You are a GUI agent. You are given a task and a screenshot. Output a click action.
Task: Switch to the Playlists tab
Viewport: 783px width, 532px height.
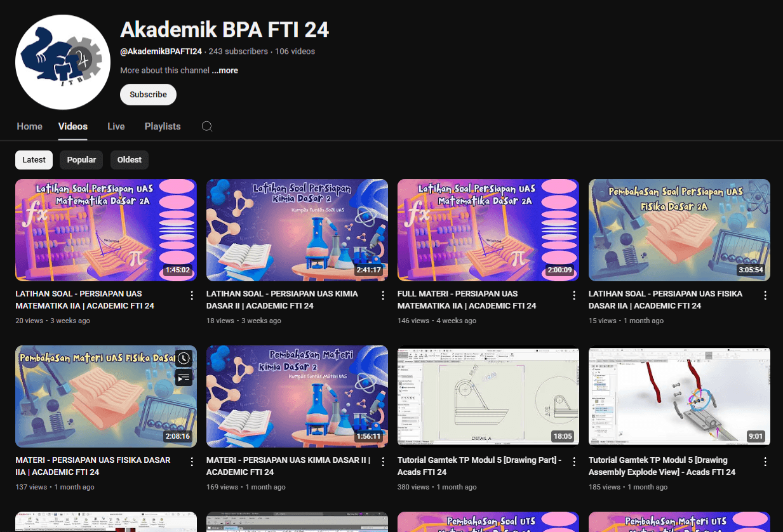[x=163, y=126]
